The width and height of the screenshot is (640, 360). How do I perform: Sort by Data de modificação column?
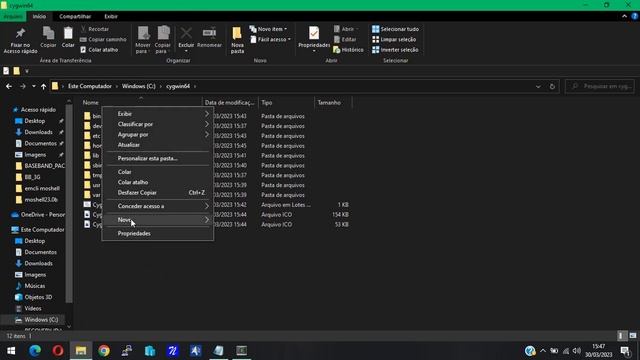(x=230, y=102)
